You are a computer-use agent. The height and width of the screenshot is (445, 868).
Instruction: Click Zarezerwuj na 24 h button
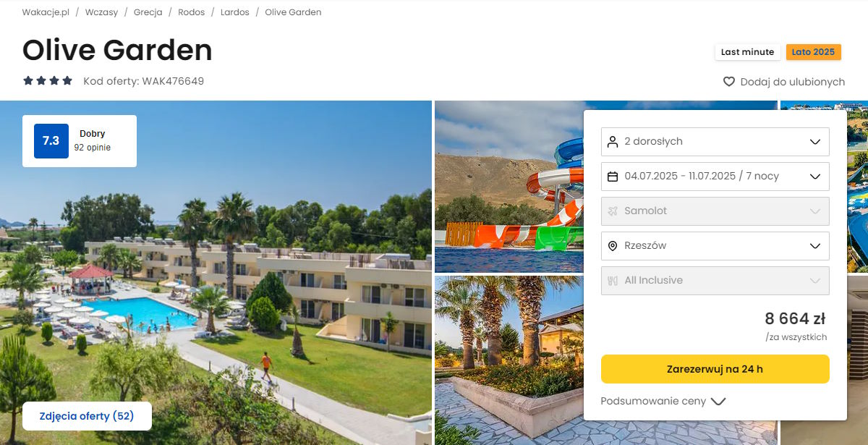pos(715,369)
